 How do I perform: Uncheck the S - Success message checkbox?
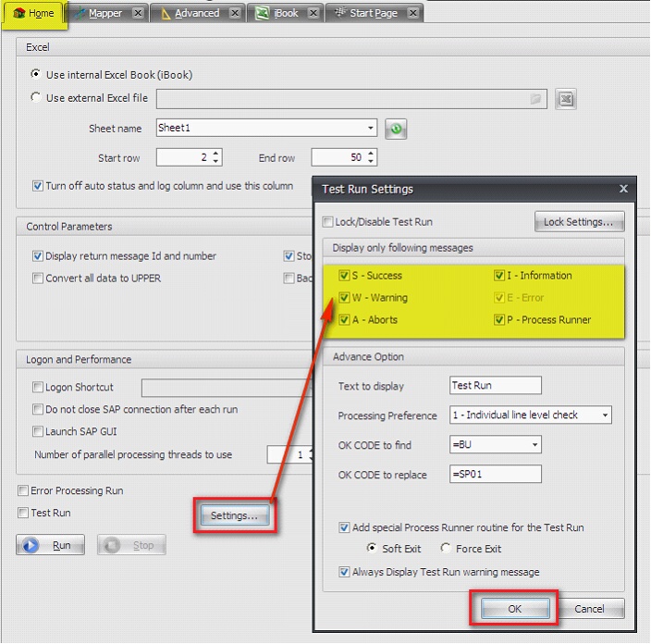[344, 276]
